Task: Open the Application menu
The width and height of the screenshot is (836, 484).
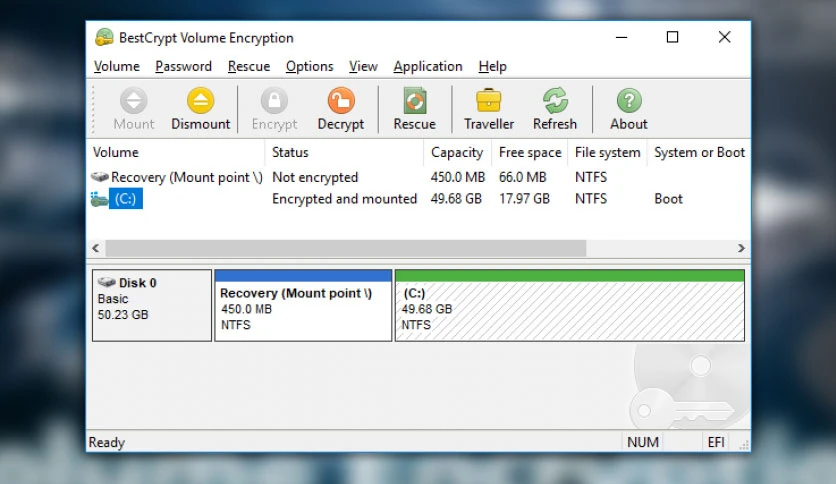Action: [428, 66]
